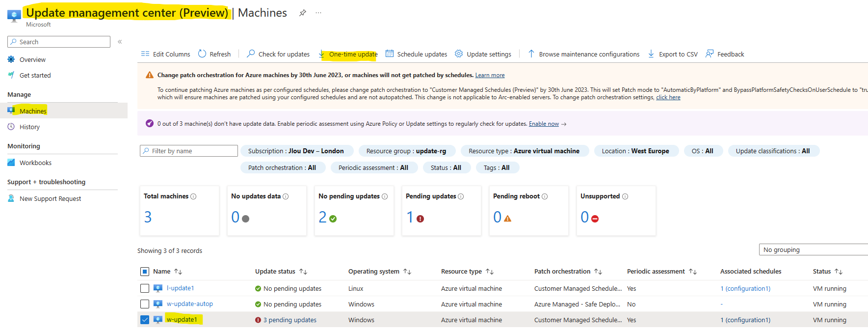
Task: Open the Location West Europe filter
Action: tap(635, 151)
